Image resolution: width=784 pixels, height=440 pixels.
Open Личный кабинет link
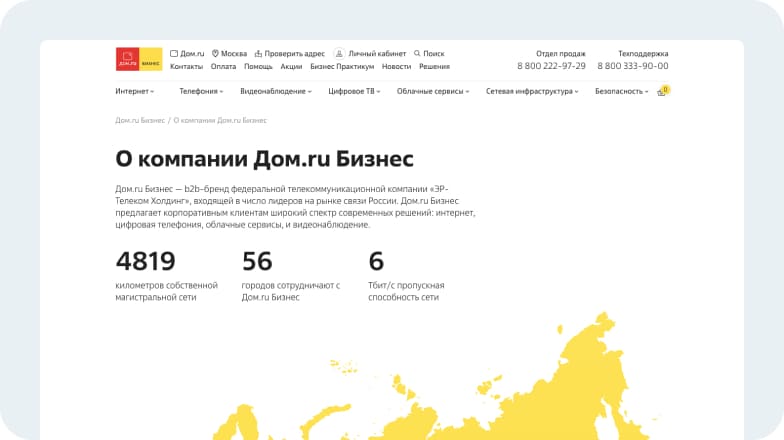[x=377, y=54]
